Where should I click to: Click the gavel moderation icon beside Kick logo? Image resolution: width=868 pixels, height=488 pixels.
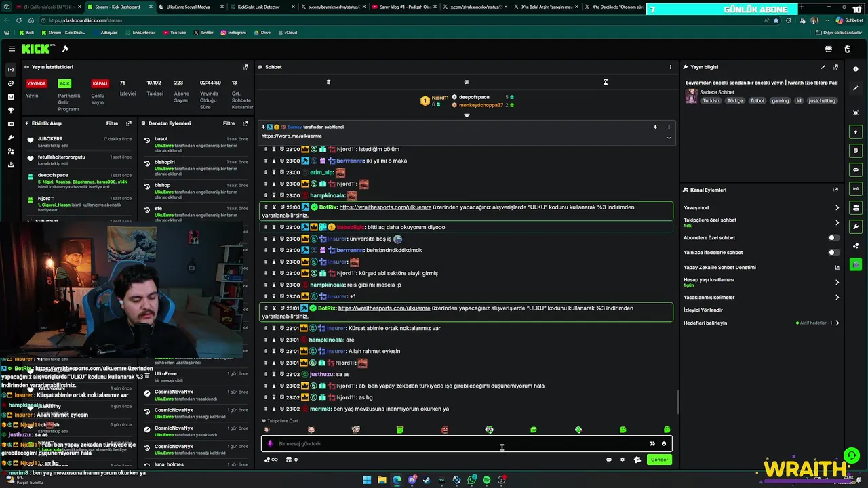tap(65, 49)
